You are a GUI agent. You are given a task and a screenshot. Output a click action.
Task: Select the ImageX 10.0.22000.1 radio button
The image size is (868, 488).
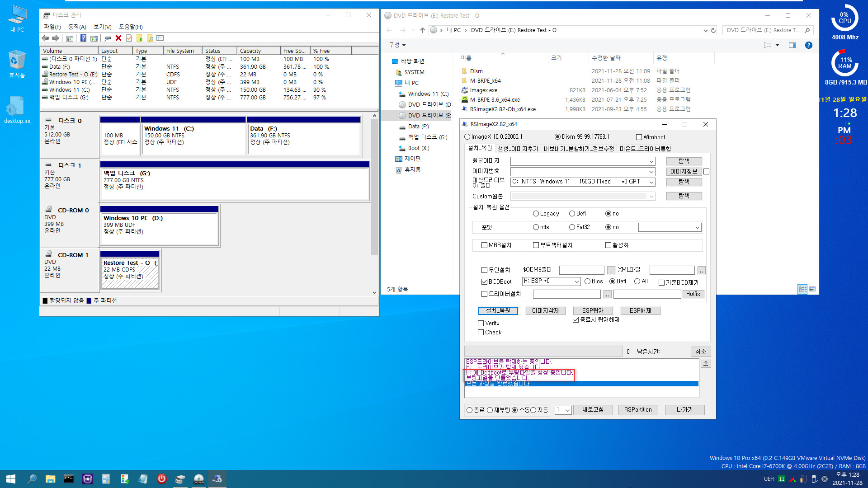pos(467,137)
